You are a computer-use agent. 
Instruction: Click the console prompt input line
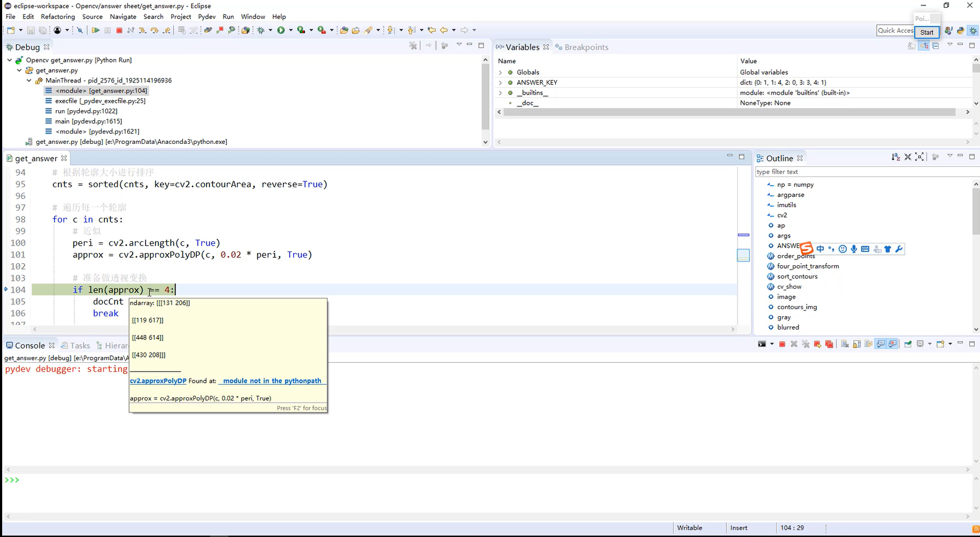[x=486, y=480]
